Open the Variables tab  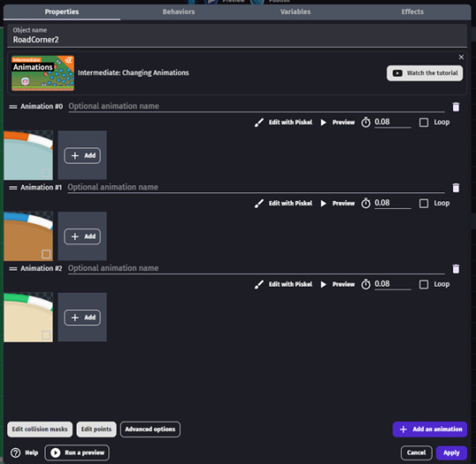click(x=295, y=11)
